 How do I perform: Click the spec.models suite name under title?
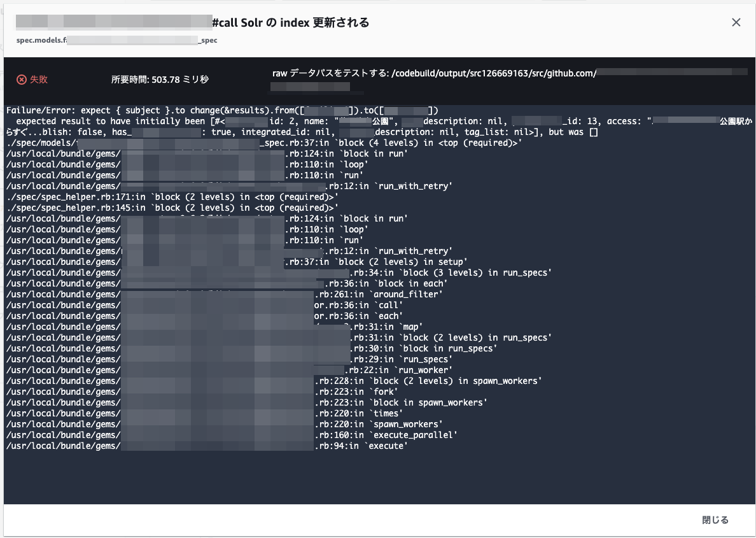coord(116,40)
